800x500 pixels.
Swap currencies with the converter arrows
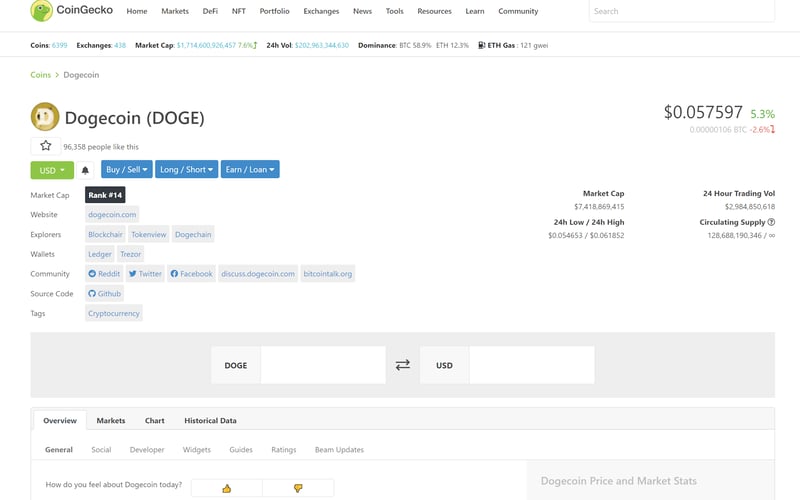click(x=403, y=365)
